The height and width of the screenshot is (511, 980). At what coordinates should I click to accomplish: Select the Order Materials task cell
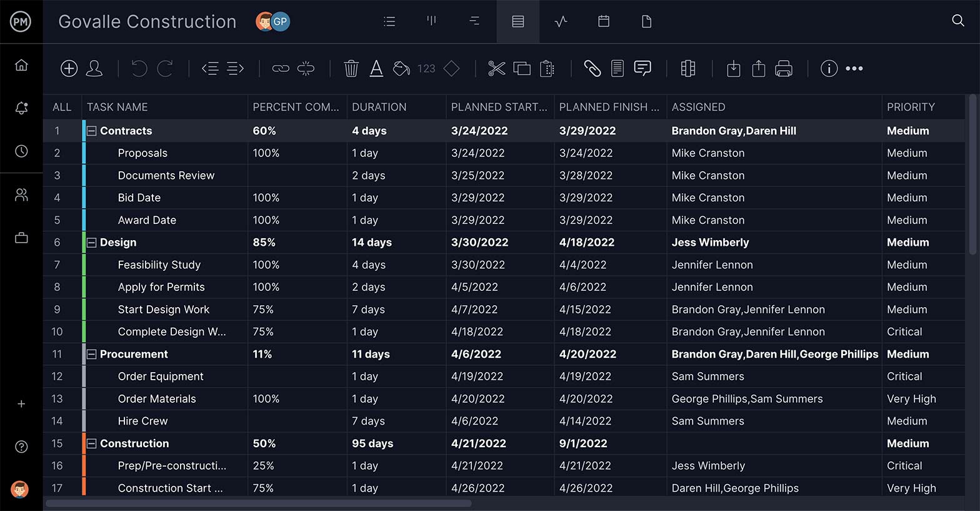(x=157, y=399)
